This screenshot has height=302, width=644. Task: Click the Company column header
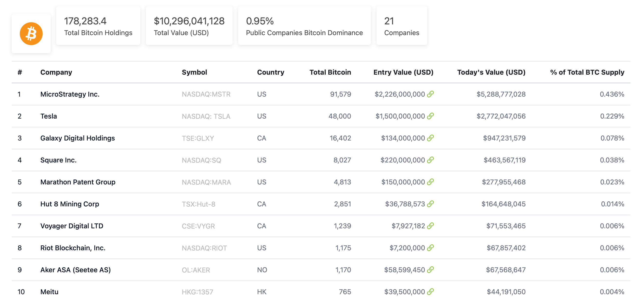56,72
